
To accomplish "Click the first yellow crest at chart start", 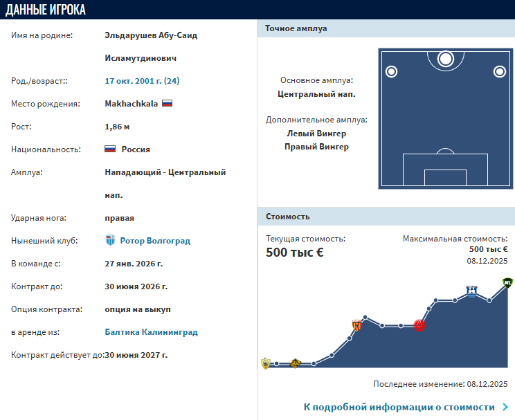I will pos(266,363).
